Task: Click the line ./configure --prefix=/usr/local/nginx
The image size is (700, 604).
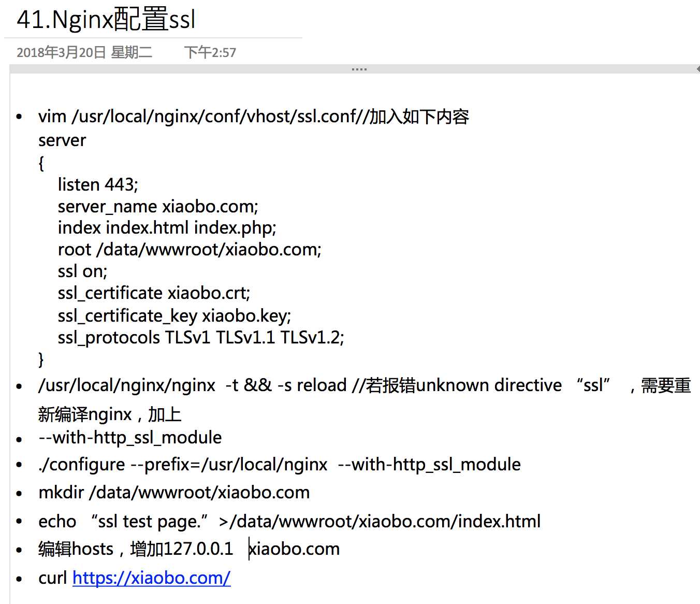Action: pyautogui.click(x=280, y=465)
